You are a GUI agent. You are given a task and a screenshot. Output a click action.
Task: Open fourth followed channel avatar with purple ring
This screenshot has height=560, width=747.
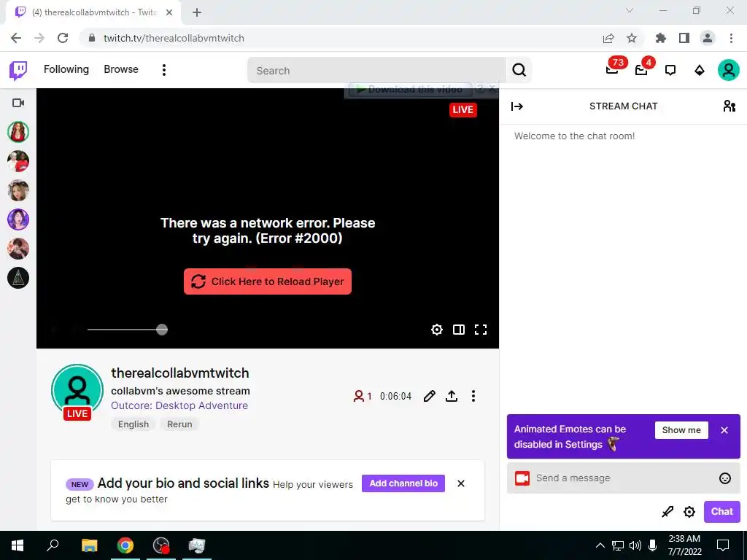tap(18, 219)
